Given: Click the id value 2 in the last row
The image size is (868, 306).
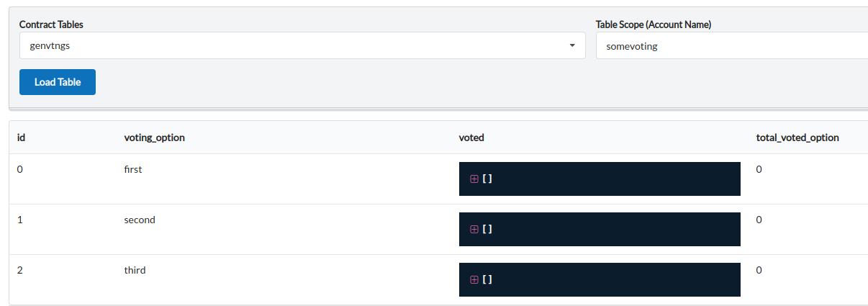Looking at the screenshot, I should 20,270.
